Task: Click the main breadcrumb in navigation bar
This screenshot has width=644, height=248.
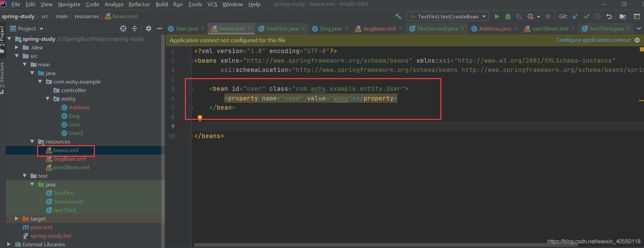Action: [x=62, y=16]
